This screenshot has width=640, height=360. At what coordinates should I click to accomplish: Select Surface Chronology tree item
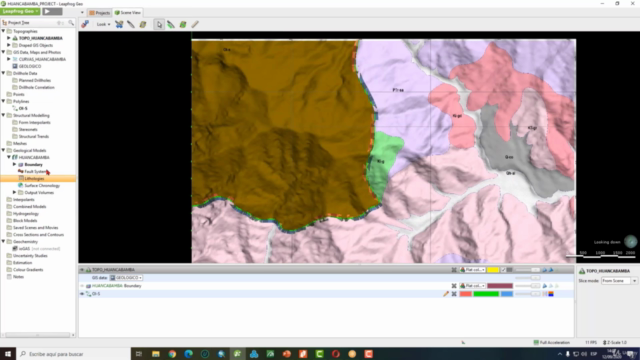point(42,185)
